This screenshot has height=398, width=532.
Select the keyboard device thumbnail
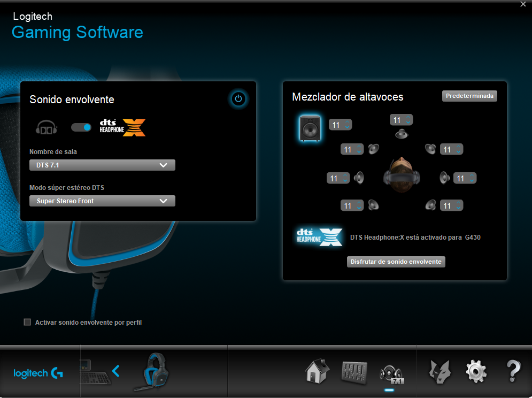point(95,372)
